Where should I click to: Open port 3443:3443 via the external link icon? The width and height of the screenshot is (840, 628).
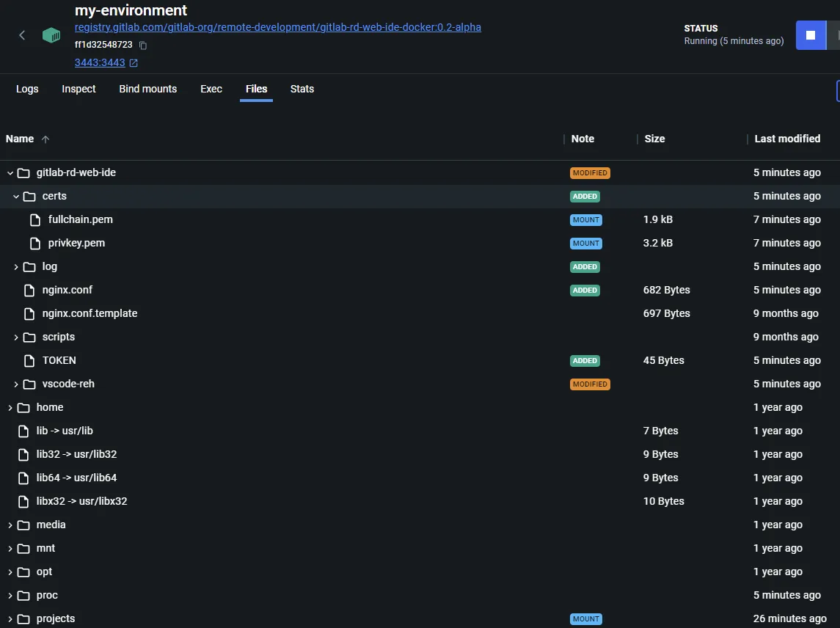[x=134, y=62]
